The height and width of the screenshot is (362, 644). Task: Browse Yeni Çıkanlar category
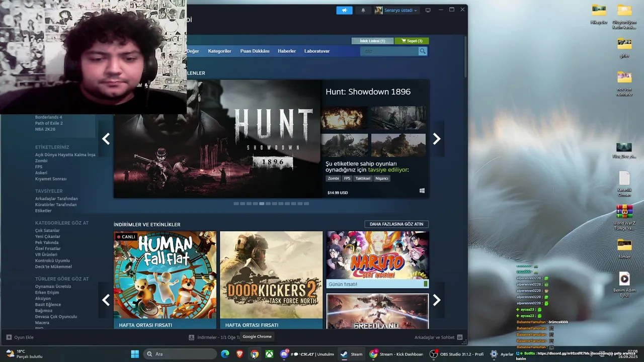pyautogui.click(x=48, y=237)
